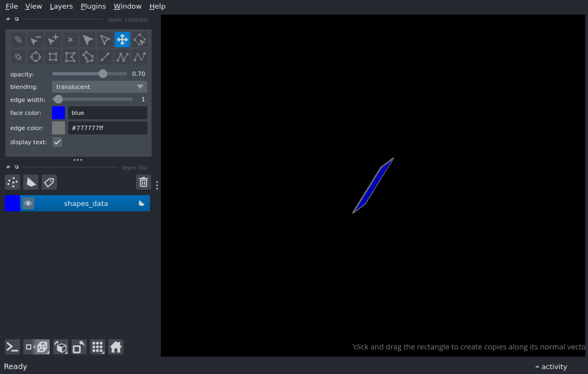This screenshot has width=588, height=374.
Task: Open the grid mode button options
Action: click(x=97, y=347)
